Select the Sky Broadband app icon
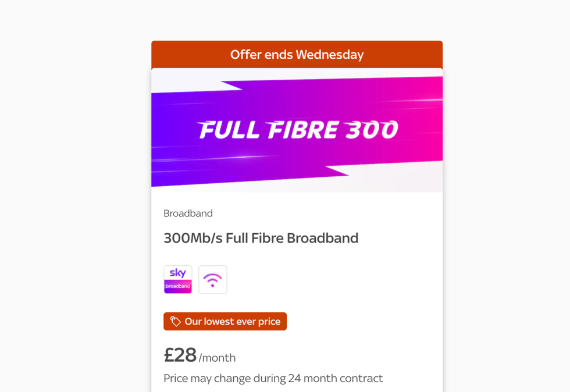570x392 pixels. pyautogui.click(x=177, y=279)
